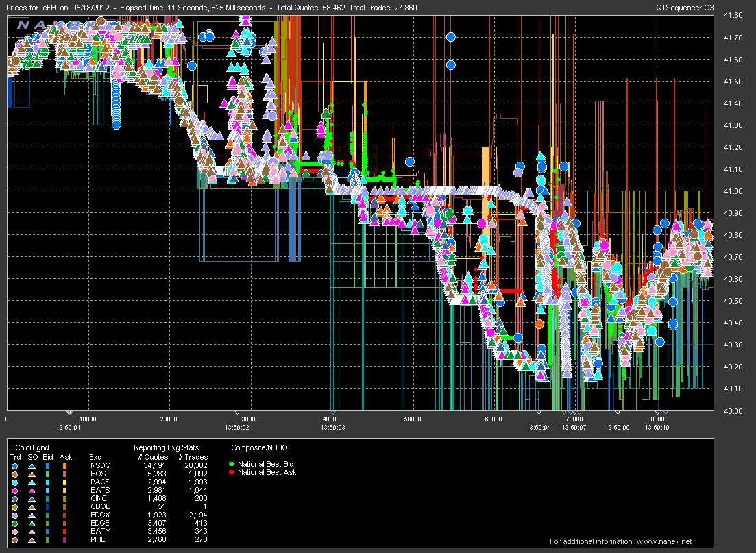Click the 13:50:03 time marker

coord(332,426)
